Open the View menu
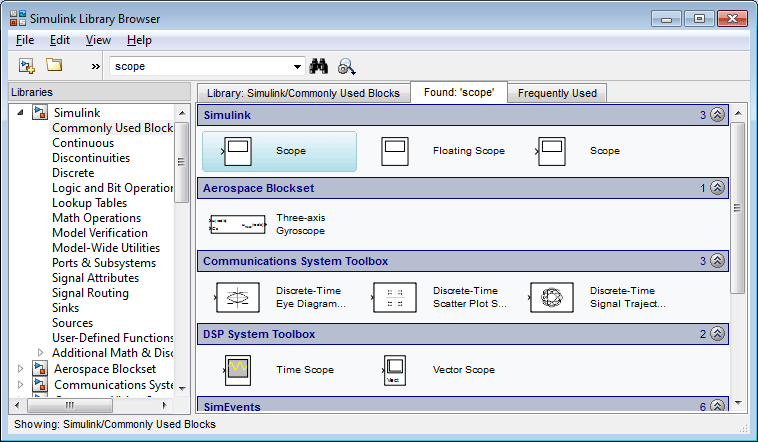Viewport: 758px width, 442px height. coord(99,40)
